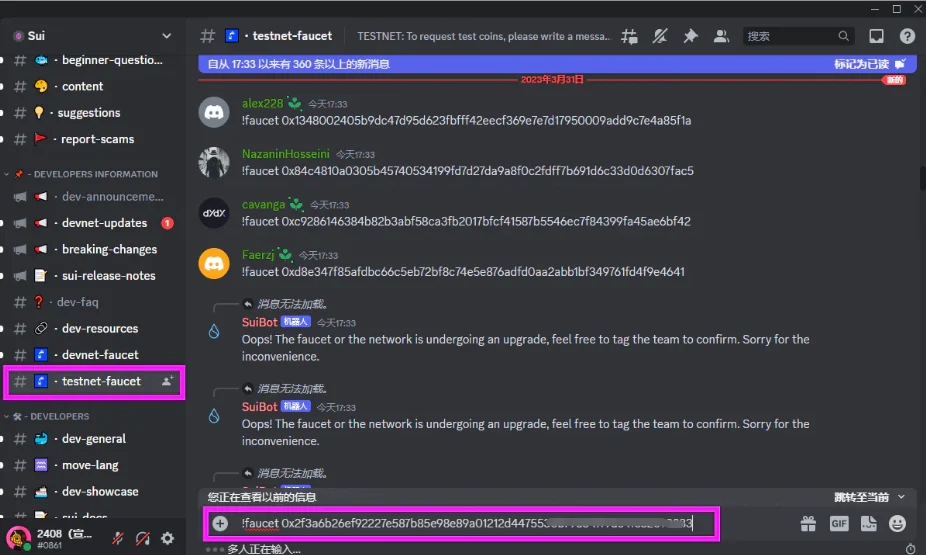Screen dimensions: 926x555
Task: Click the help question mark icon
Action: [907, 36]
